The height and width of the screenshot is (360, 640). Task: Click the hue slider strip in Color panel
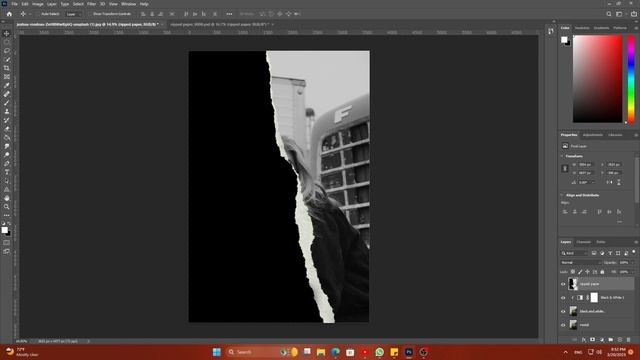631,78
